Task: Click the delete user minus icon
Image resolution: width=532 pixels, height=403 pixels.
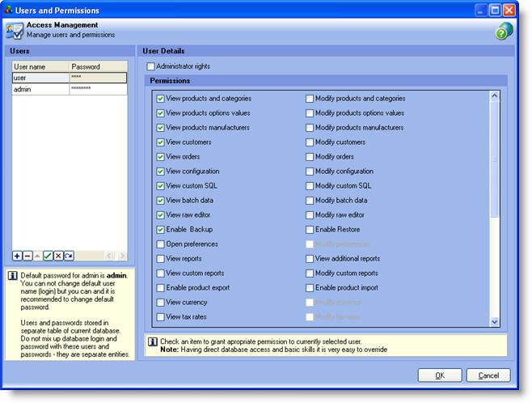Action: click(x=27, y=256)
